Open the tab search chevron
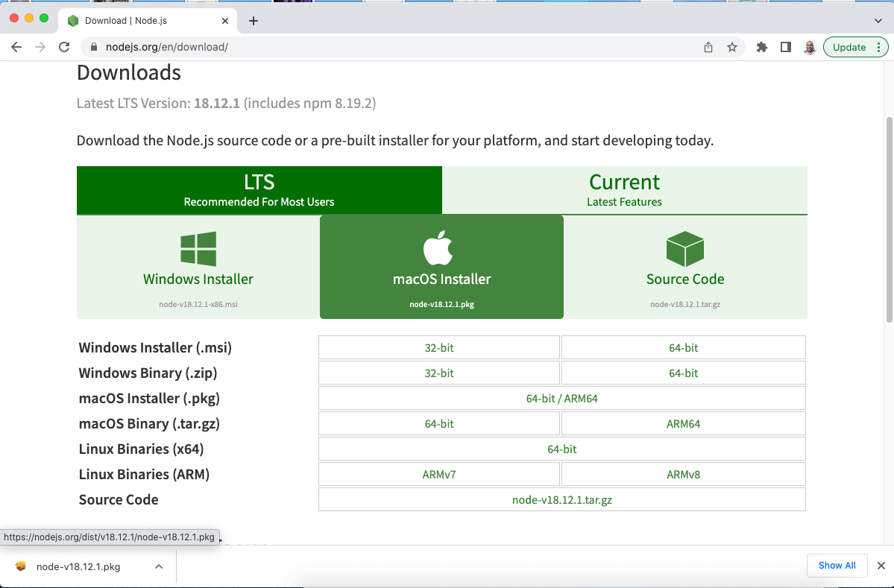 878,21
